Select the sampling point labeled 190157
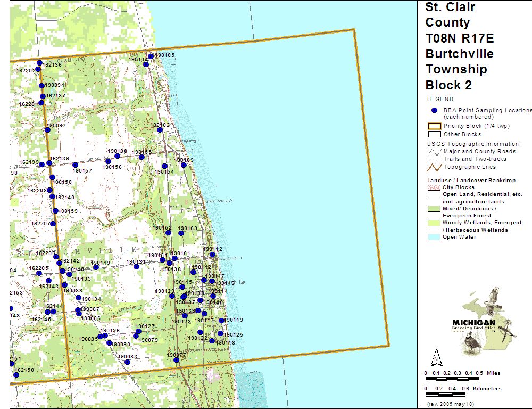Image resolution: width=532 pixels, height=409 pixels. point(75,165)
